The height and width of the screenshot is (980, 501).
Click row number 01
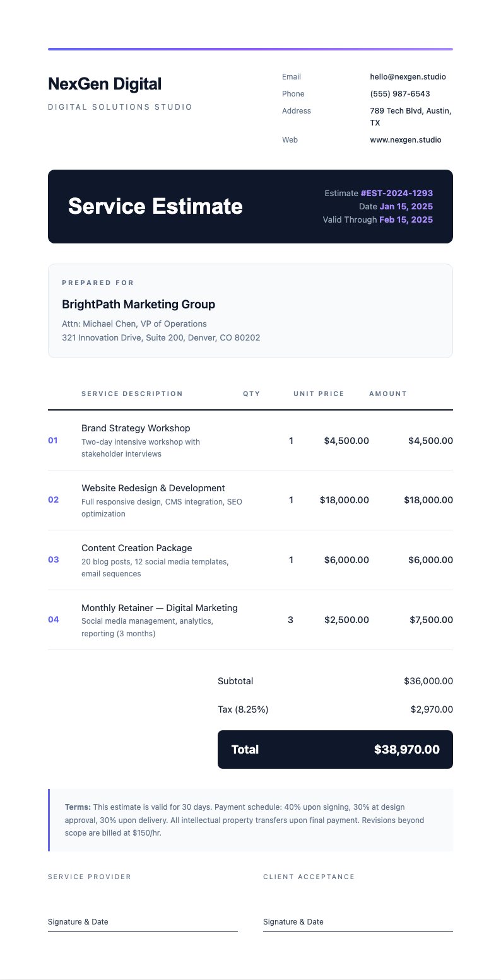click(x=53, y=440)
